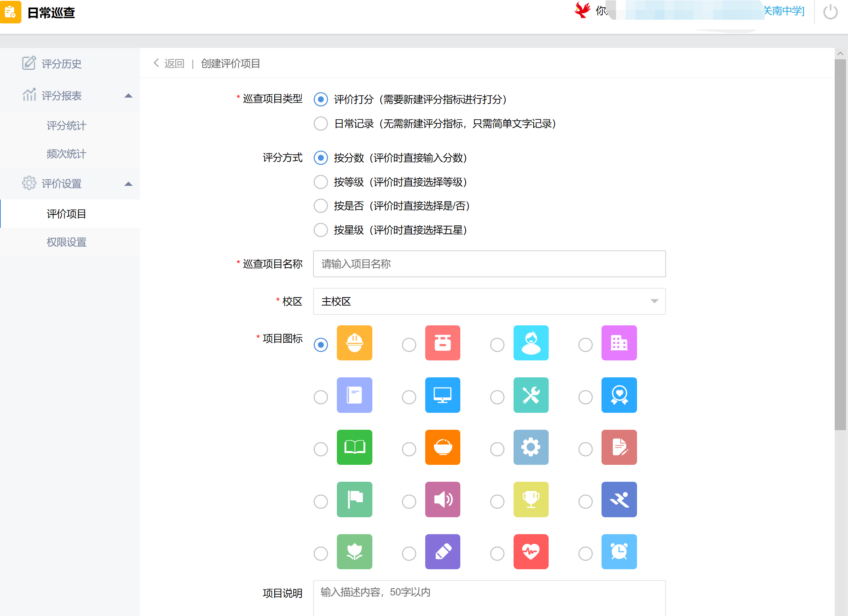Click the 巡查项目名称 input field
The image size is (848, 616).
489,264
